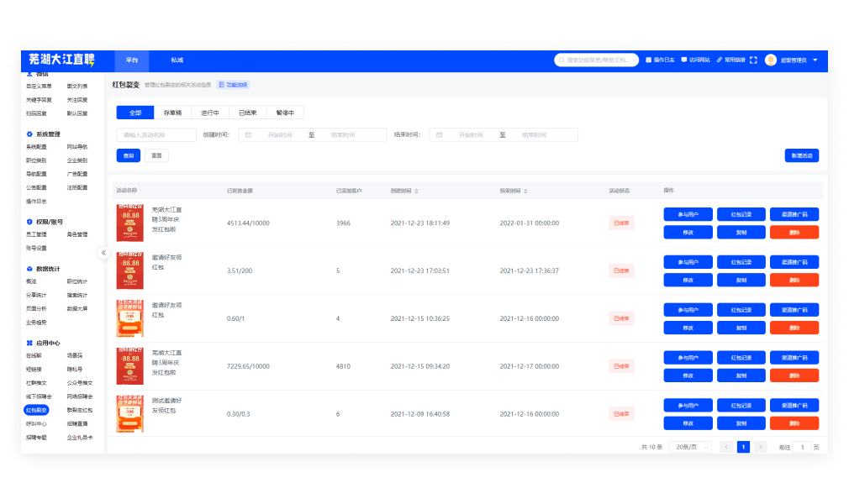Viewport: 849px width, 504px height.
Task: Click the user avatar in top bar
Action: point(770,60)
